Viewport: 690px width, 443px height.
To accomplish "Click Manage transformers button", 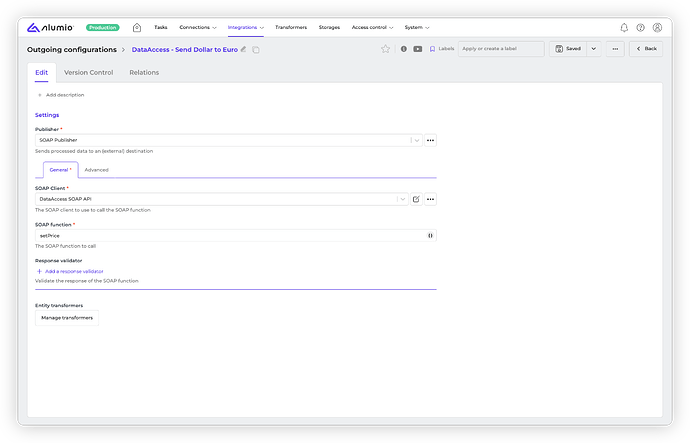I will coord(67,318).
